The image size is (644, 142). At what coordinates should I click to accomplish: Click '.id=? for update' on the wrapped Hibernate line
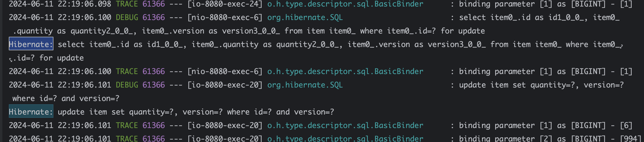coord(49,58)
